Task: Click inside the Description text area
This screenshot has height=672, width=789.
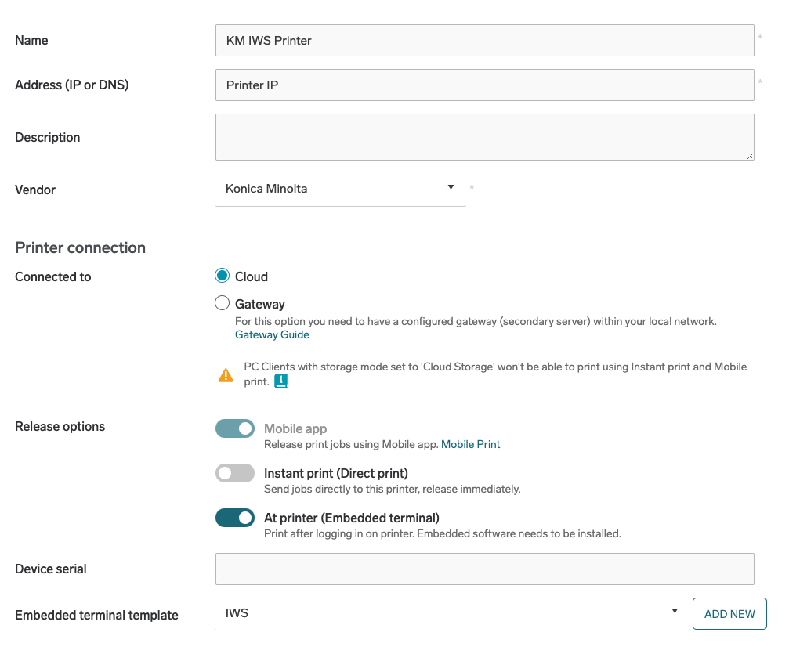Action: click(484, 137)
